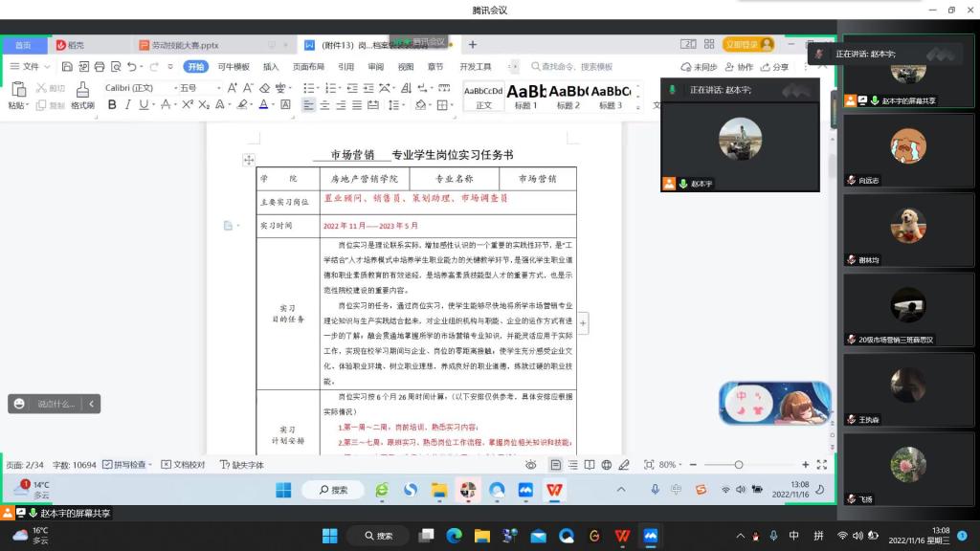Switch to the 插入 ribbon tab
Viewport: 980px width, 551px height.
tap(271, 67)
